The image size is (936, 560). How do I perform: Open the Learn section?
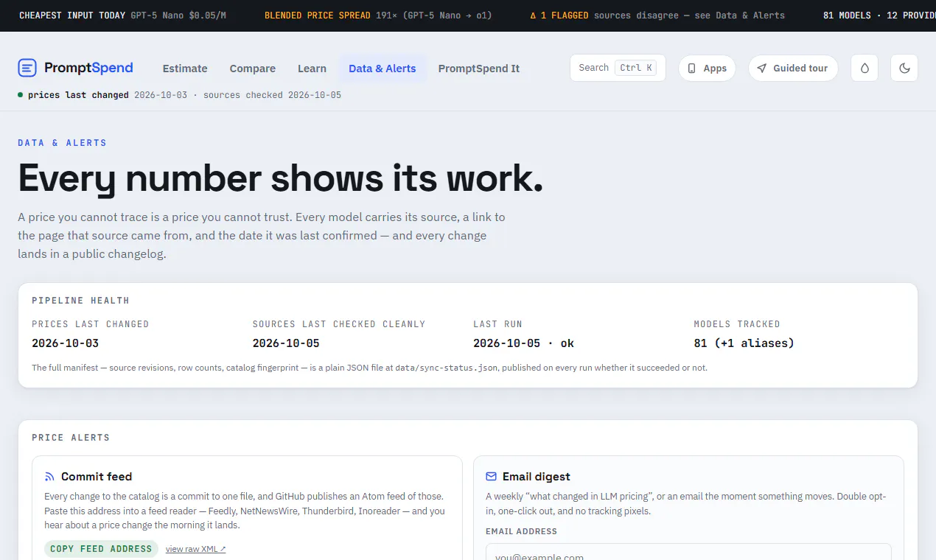[x=312, y=69]
